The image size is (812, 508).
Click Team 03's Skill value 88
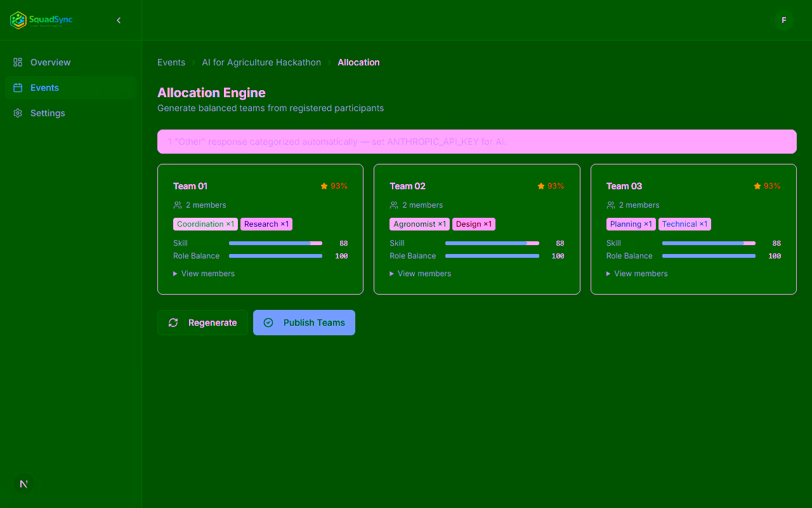777,243
